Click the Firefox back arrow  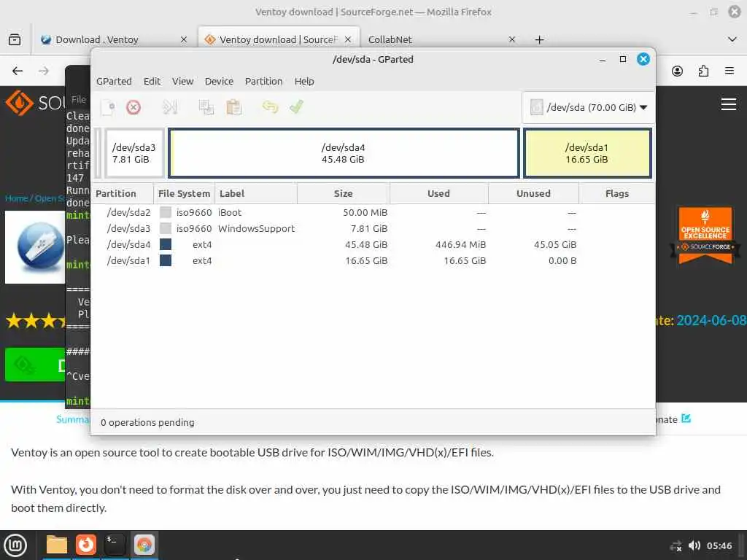pyautogui.click(x=18, y=71)
